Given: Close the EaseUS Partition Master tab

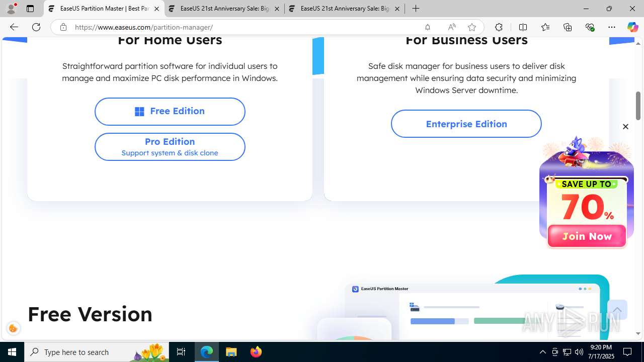Looking at the screenshot, I should point(156,9).
